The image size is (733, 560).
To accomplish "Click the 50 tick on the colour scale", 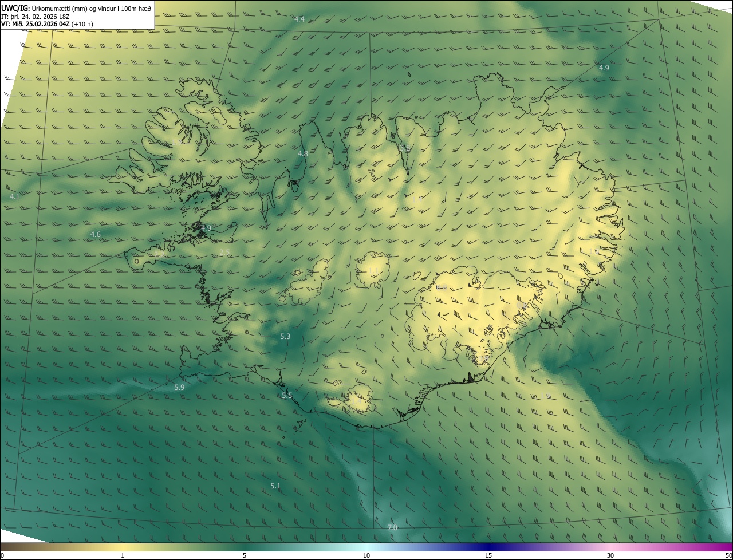I will coord(728,556).
